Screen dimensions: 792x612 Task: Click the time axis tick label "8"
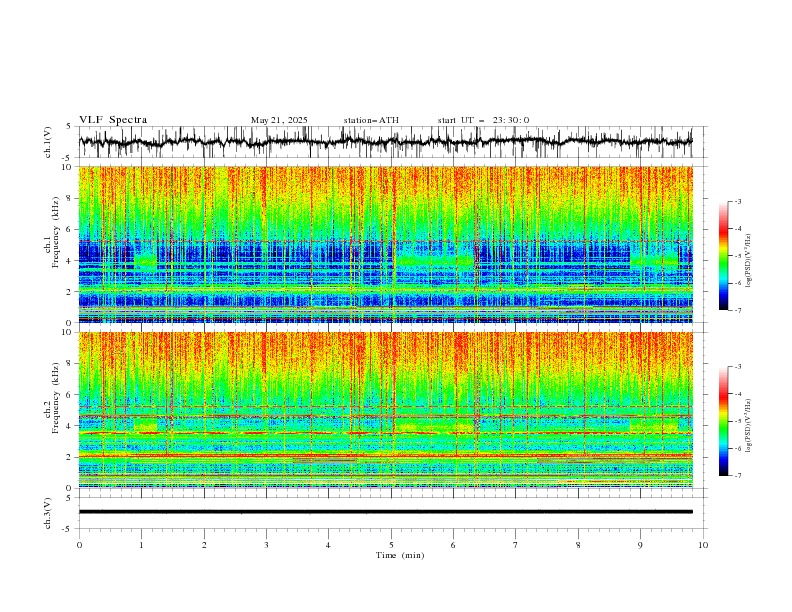[x=578, y=545]
